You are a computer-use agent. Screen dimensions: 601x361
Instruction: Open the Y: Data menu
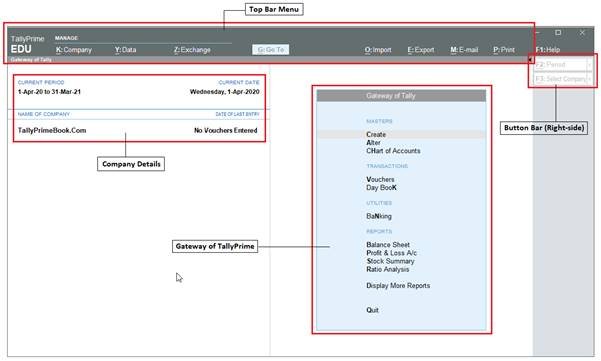pos(125,50)
